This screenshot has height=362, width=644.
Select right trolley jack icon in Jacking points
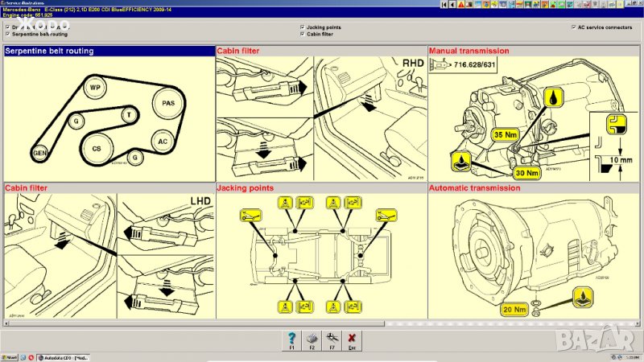(386, 214)
